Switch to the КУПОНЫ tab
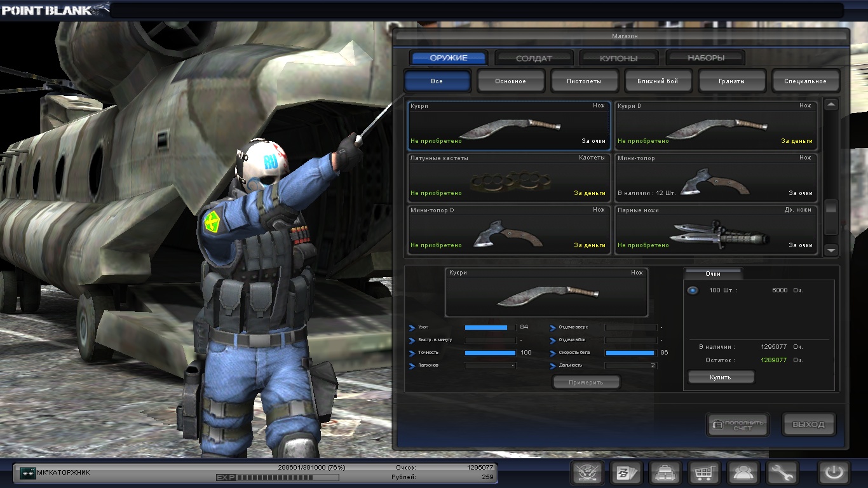868x488 pixels. [619, 58]
